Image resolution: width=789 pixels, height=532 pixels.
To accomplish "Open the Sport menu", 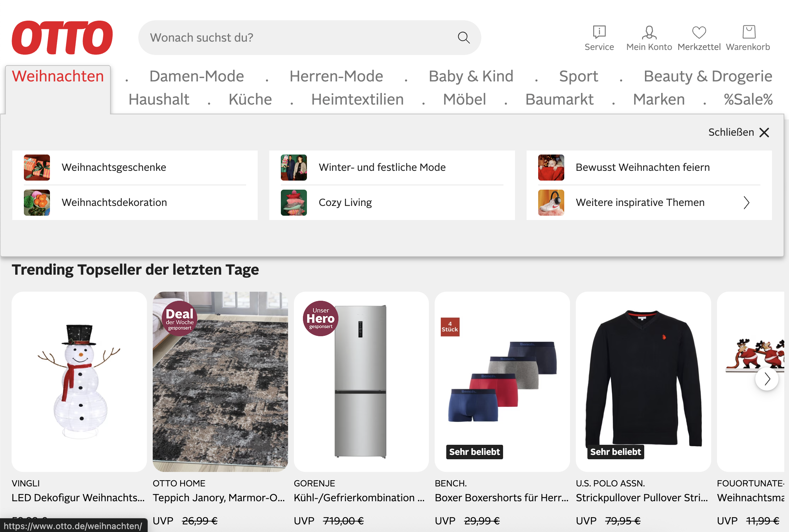I will [578, 76].
